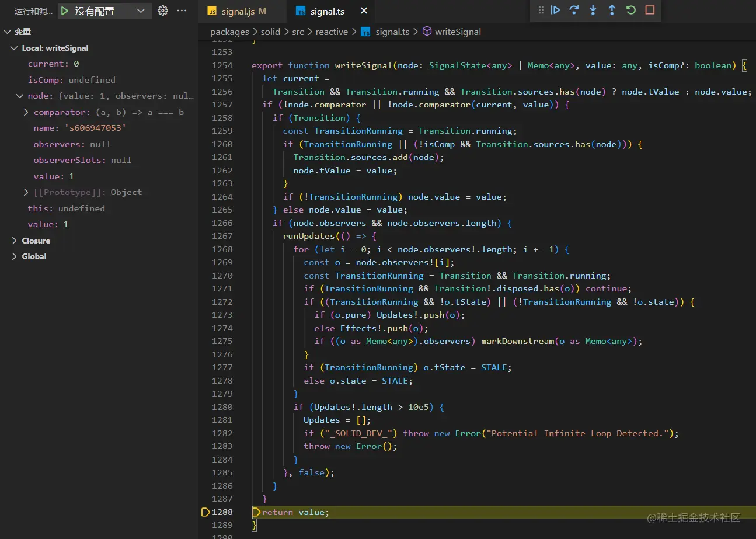Restart the debugging session
This screenshot has width=756, height=539.
pos(630,10)
